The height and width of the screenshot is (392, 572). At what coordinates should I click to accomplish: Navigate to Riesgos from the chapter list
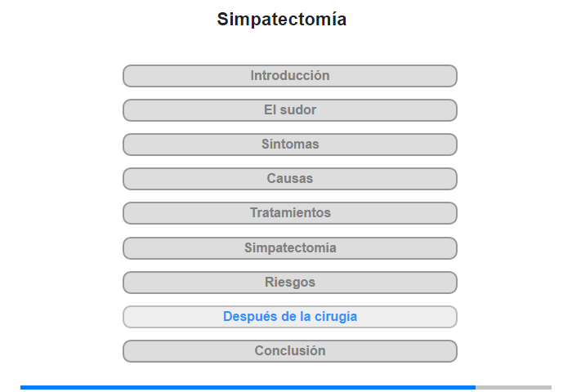click(x=289, y=283)
